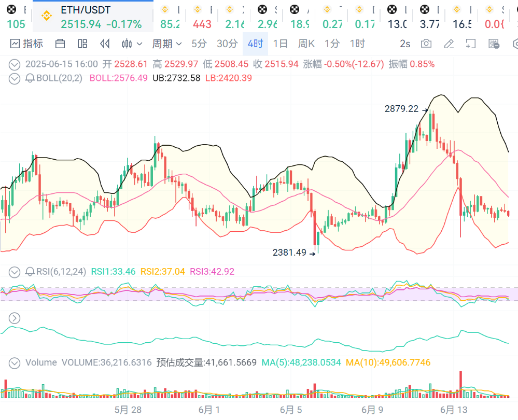Select the ETH/USDT ticker tab

pos(93,17)
